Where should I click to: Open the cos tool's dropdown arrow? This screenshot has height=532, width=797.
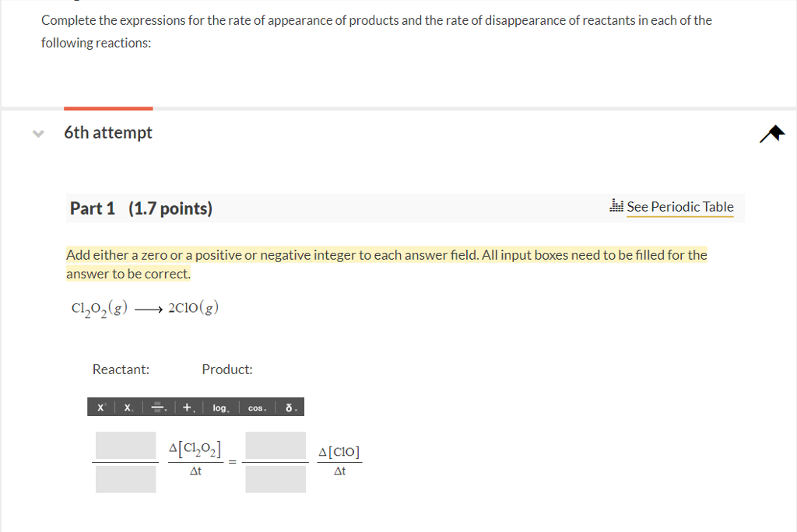click(264, 408)
